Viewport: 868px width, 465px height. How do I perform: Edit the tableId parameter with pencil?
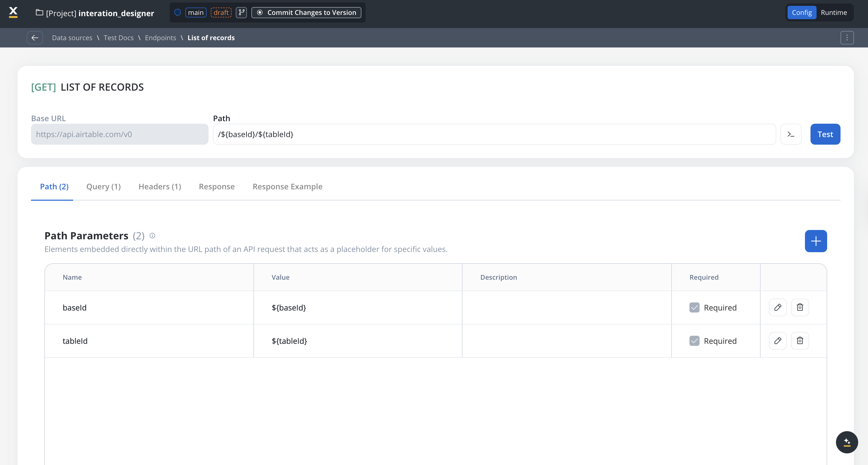[x=777, y=341]
